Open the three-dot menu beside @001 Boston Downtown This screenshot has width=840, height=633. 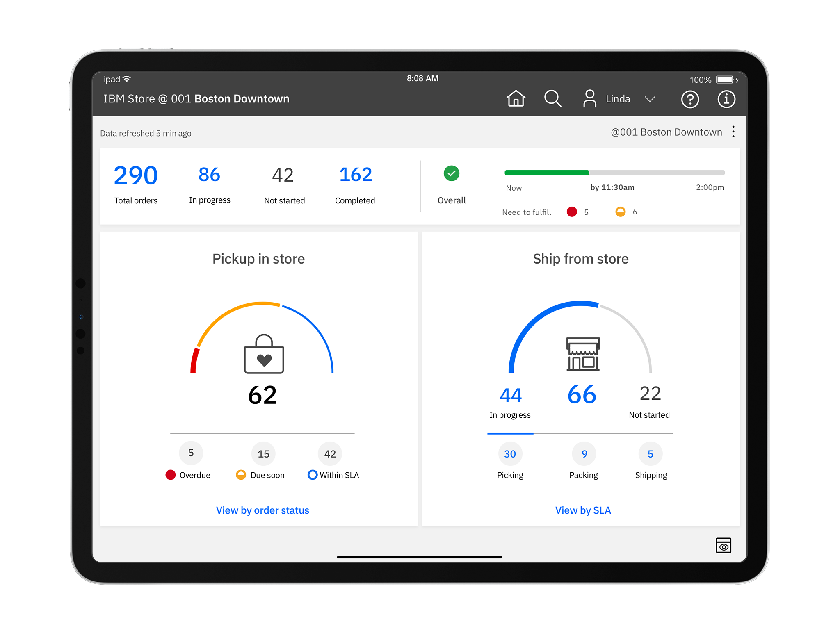point(733,132)
